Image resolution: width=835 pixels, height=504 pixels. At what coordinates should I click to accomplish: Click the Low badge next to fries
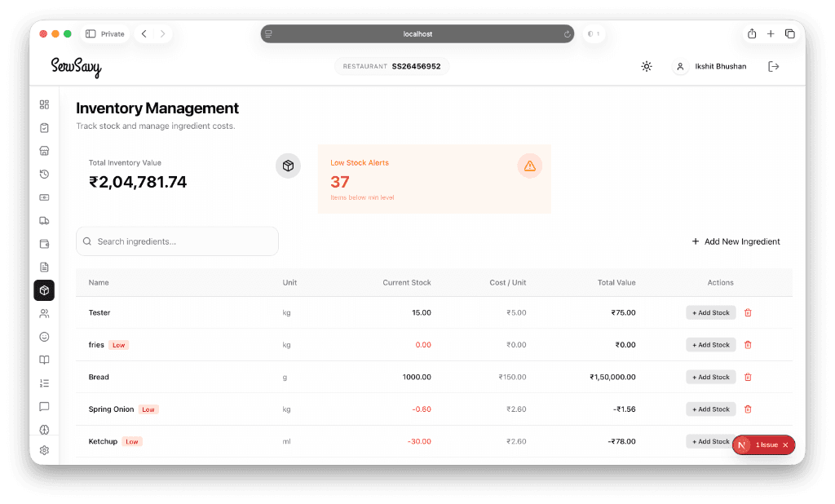pos(118,344)
